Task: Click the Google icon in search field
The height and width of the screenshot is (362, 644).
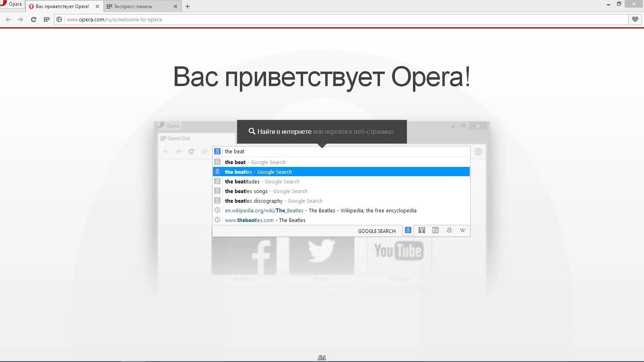Action: click(217, 152)
